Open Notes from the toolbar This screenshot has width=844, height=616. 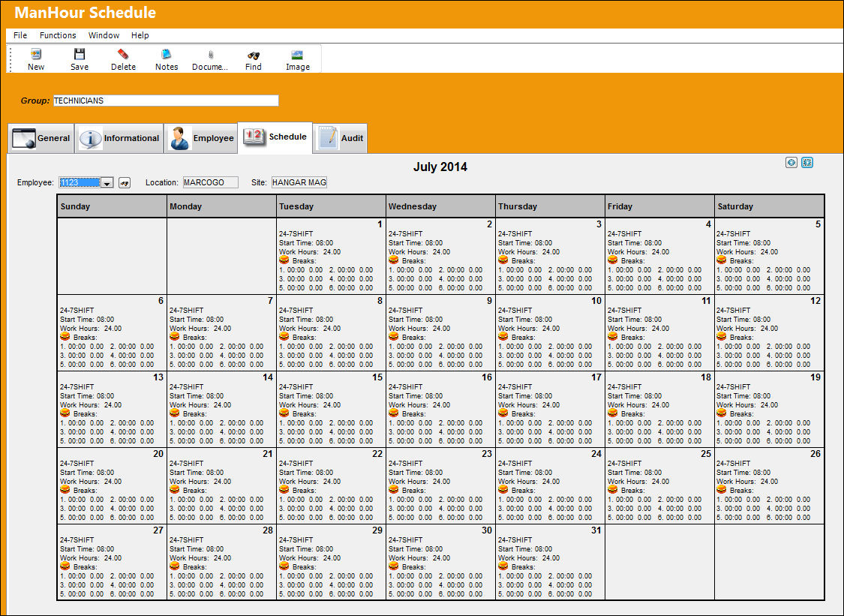click(x=167, y=54)
